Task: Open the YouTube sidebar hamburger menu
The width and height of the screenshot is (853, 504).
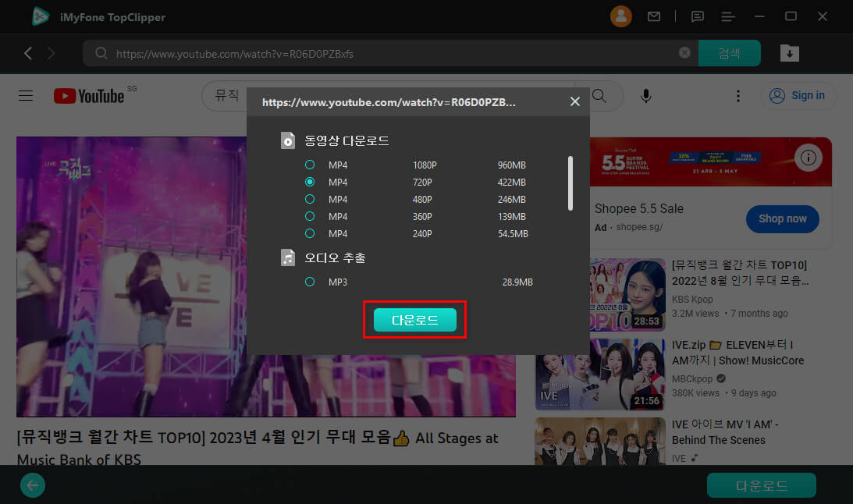Action: 26,96
